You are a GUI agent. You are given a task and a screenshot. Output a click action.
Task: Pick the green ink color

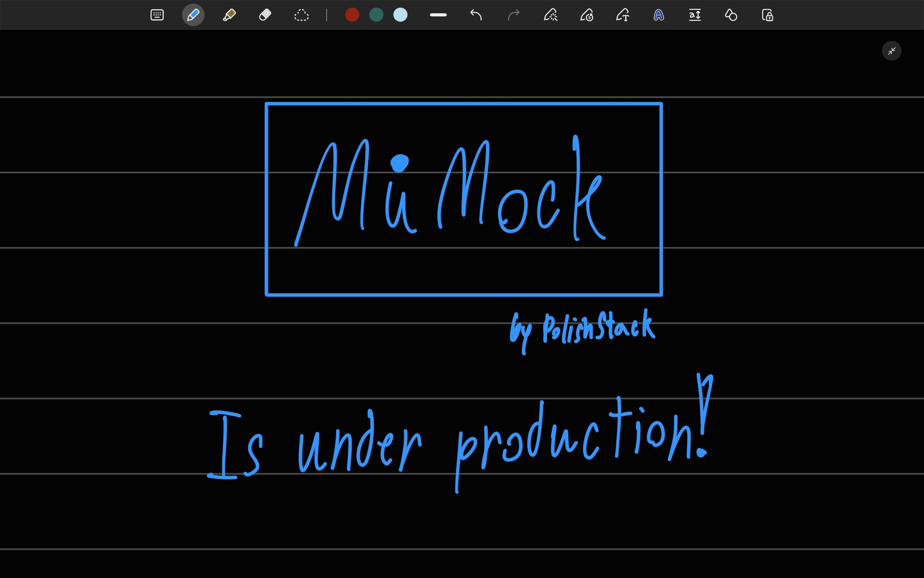(376, 15)
